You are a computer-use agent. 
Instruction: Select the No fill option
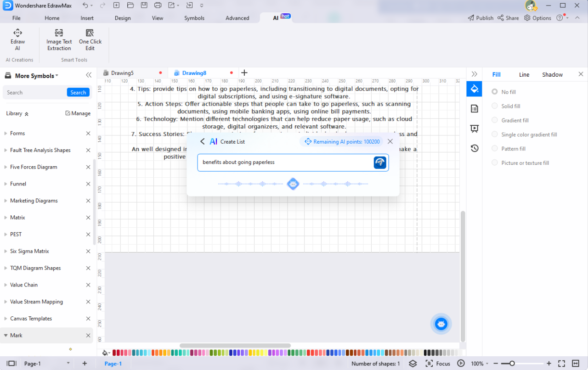tap(494, 92)
